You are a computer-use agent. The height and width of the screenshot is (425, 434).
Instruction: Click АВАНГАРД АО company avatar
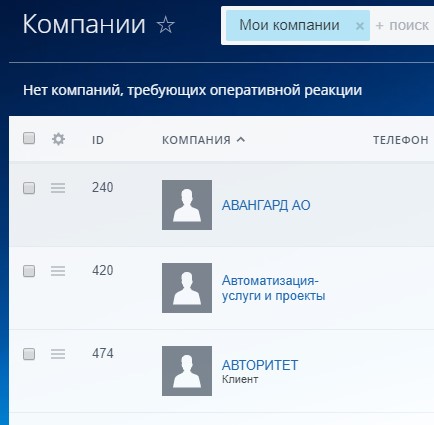187,205
